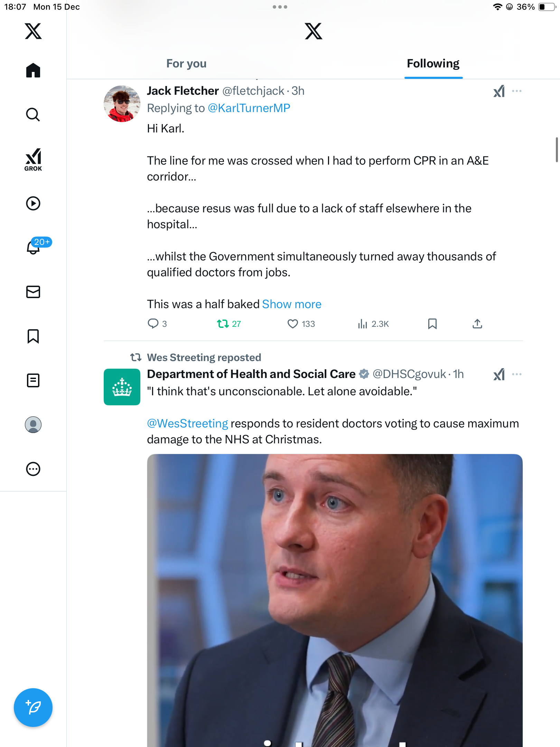Open notifications bell with 20+ badge
The height and width of the screenshot is (747, 560).
[34, 247]
